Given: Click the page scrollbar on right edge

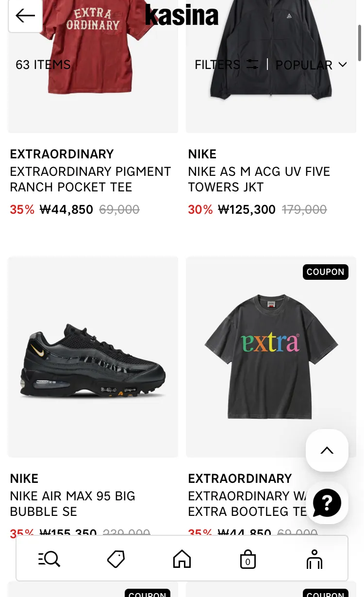Looking at the screenshot, I should [x=360, y=43].
